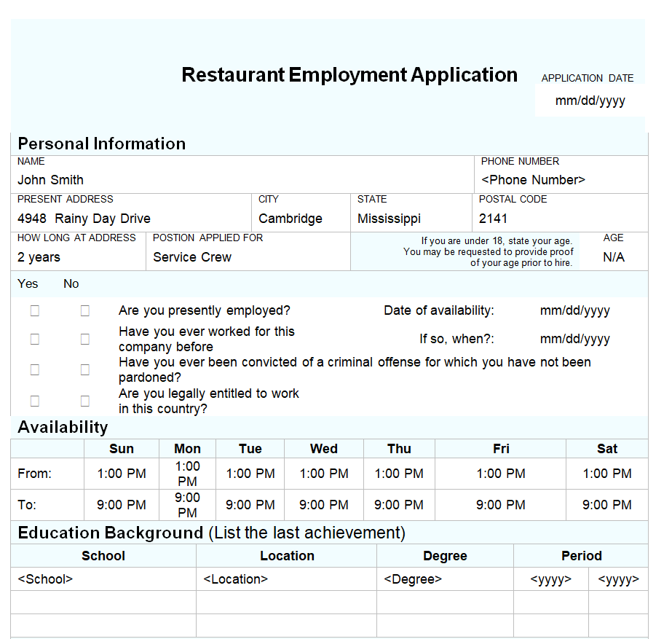Click the <School> placeholder cell
The width and height of the screenshot is (672, 639).
coord(45,579)
